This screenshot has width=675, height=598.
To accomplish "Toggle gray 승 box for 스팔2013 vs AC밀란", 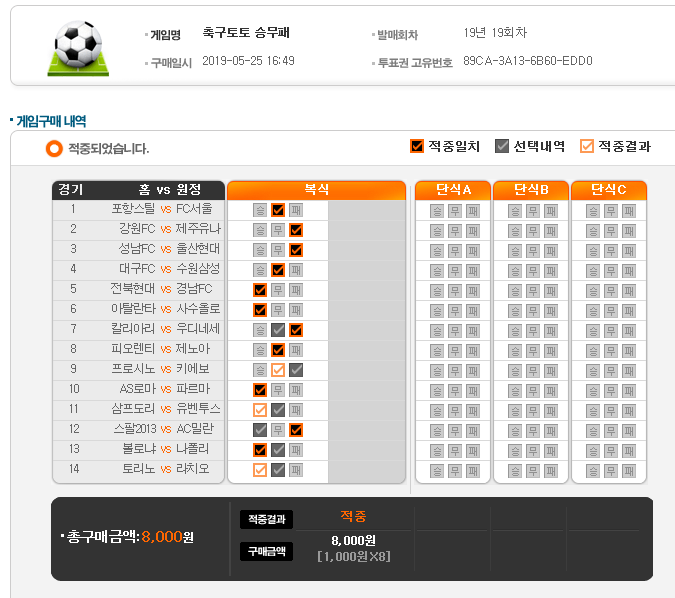I will [260, 430].
